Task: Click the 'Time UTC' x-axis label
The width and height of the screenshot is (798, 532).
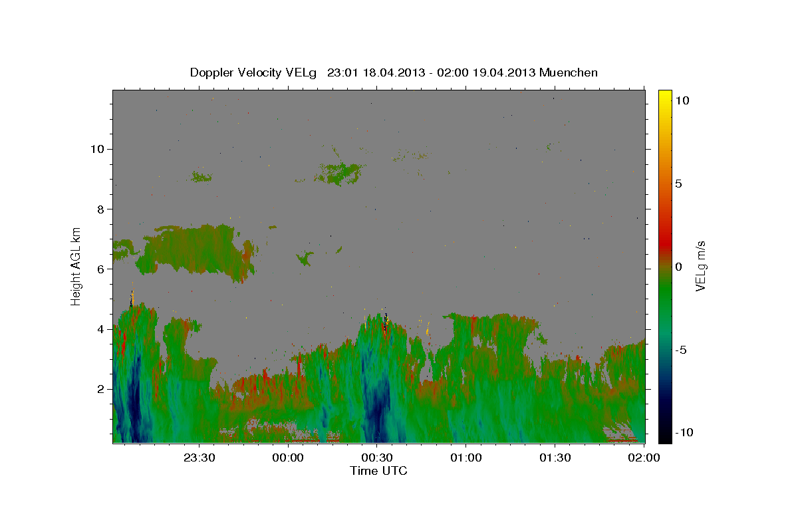Action: pos(378,471)
